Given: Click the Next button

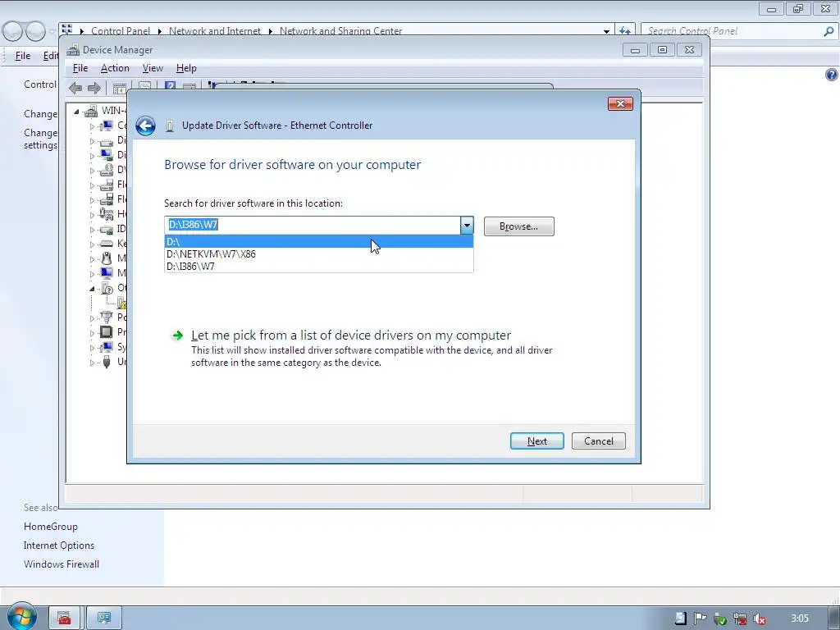Looking at the screenshot, I should (x=536, y=441).
